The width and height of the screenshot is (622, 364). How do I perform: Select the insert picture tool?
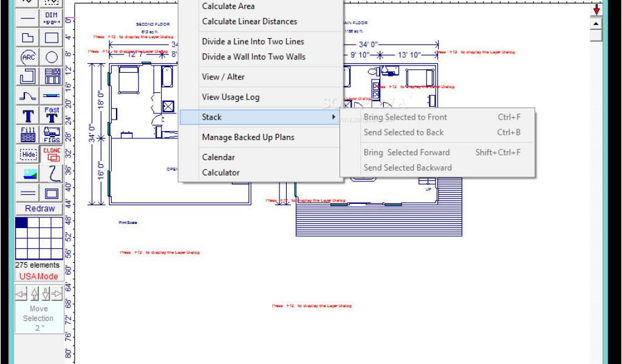coord(28,174)
